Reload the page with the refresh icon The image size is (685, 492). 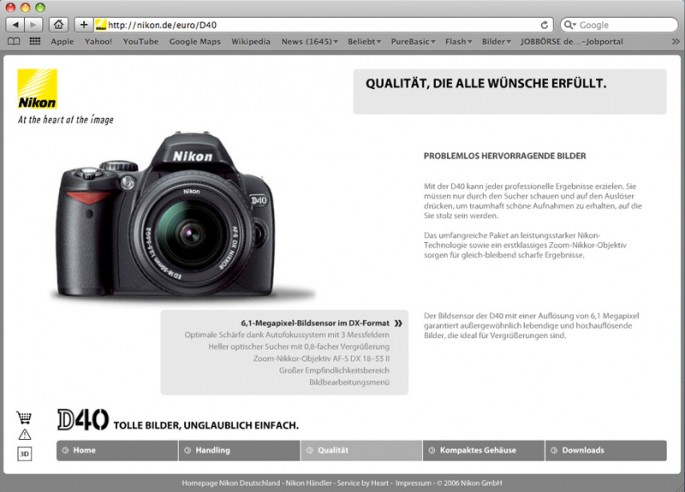544,25
